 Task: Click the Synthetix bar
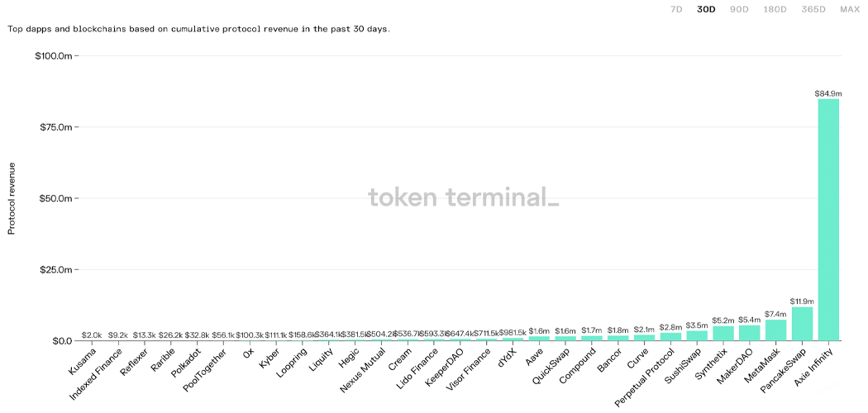click(x=723, y=333)
